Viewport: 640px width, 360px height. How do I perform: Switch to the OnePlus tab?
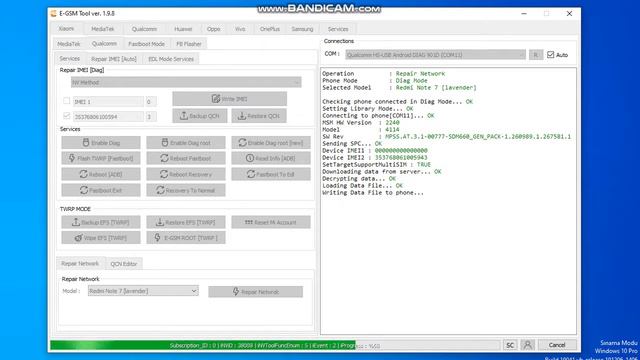point(269,29)
